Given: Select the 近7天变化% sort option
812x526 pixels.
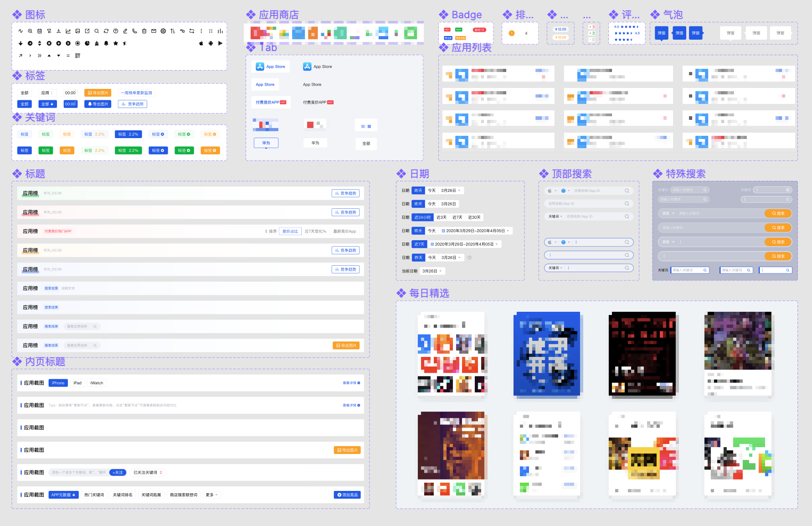Looking at the screenshot, I should coord(315,231).
